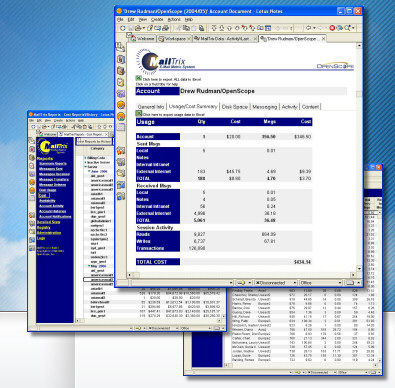Collapse the Server category twistie
Image resolution: width=395 pixels, height=388 pixels.
(85, 167)
